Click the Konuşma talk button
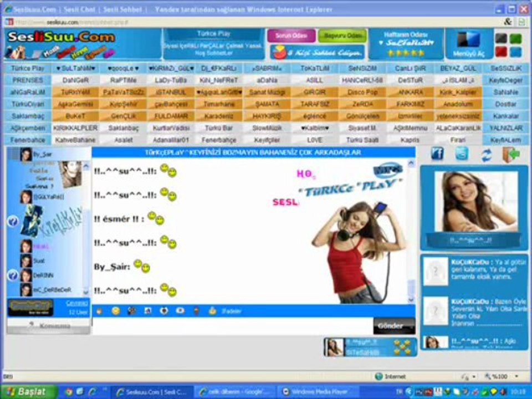The image size is (532, 399). click(x=49, y=326)
